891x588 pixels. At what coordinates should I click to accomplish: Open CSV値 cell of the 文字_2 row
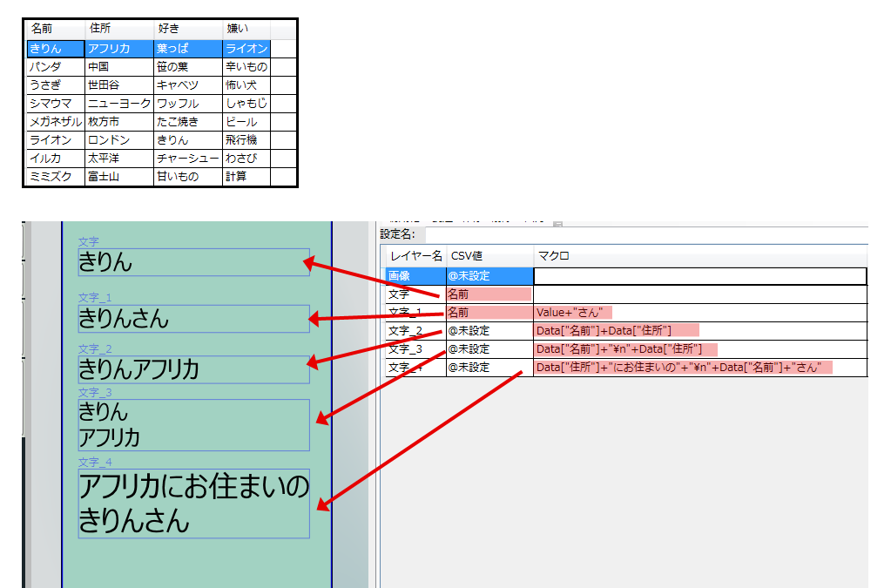tap(489, 331)
